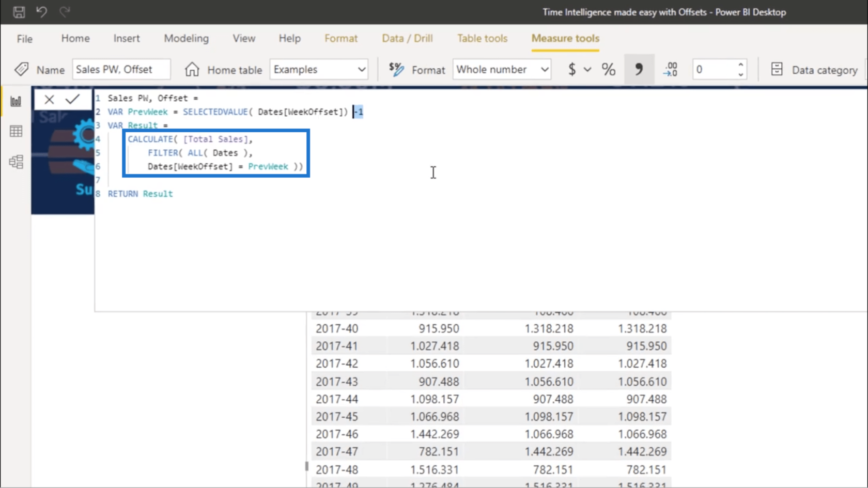This screenshot has width=868, height=488.
Task: Click RETURN Result line in formula
Action: click(x=141, y=194)
